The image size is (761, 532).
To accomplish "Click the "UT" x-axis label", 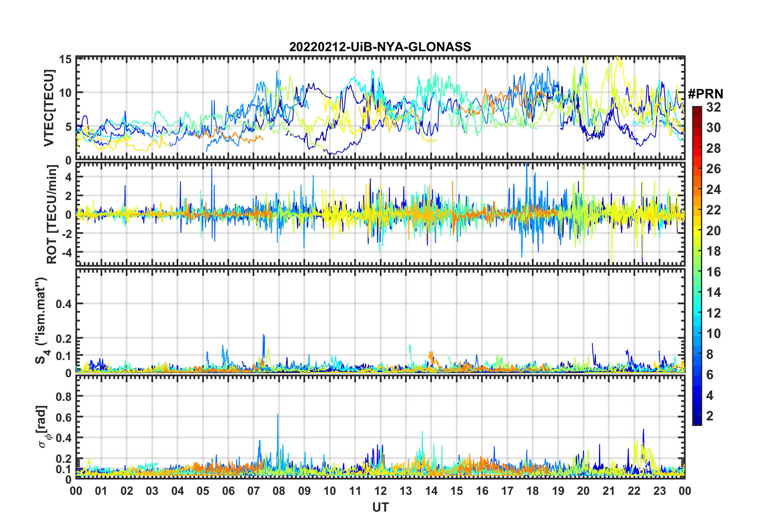I will point(380,507).
